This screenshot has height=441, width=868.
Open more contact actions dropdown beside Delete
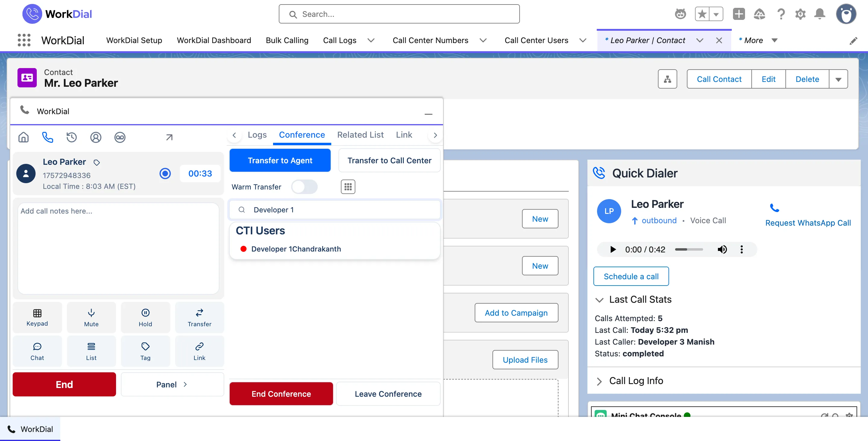(838, 79)
